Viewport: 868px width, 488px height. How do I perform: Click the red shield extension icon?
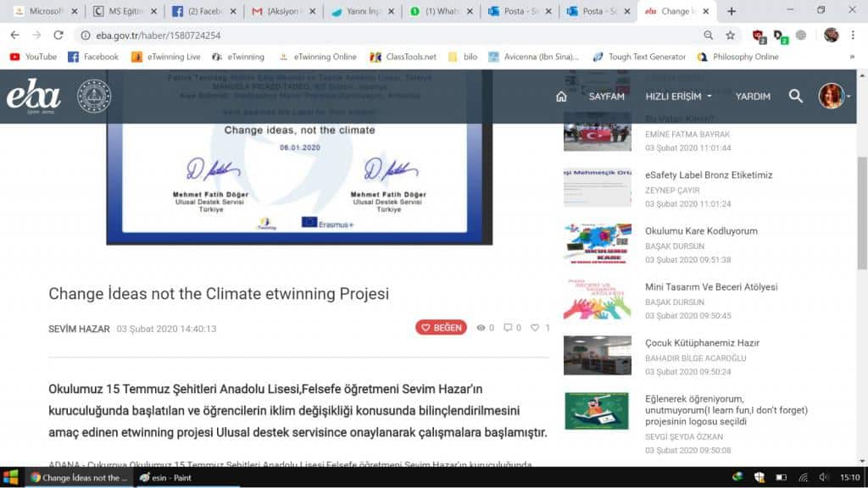point(759,36)
